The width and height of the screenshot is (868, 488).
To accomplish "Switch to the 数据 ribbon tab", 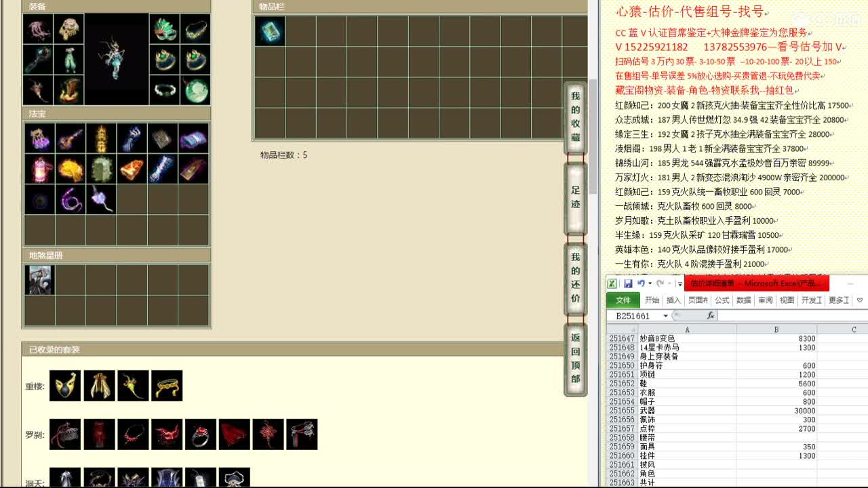I will click(744, 300).
